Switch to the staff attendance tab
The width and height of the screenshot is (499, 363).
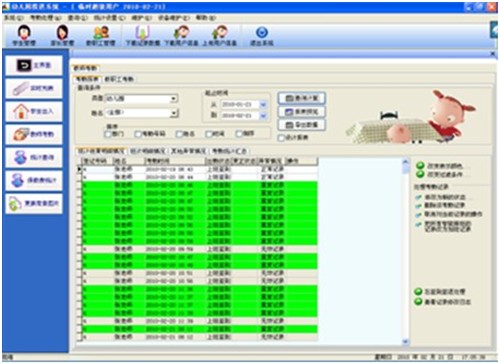click(119, 79)
